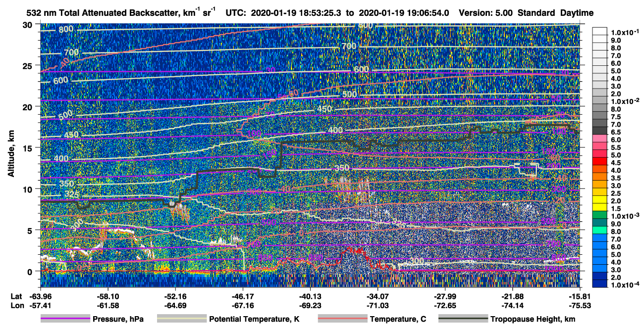Click the 'Lon' row label
644x330 pixels.
[x=16, y=305]
